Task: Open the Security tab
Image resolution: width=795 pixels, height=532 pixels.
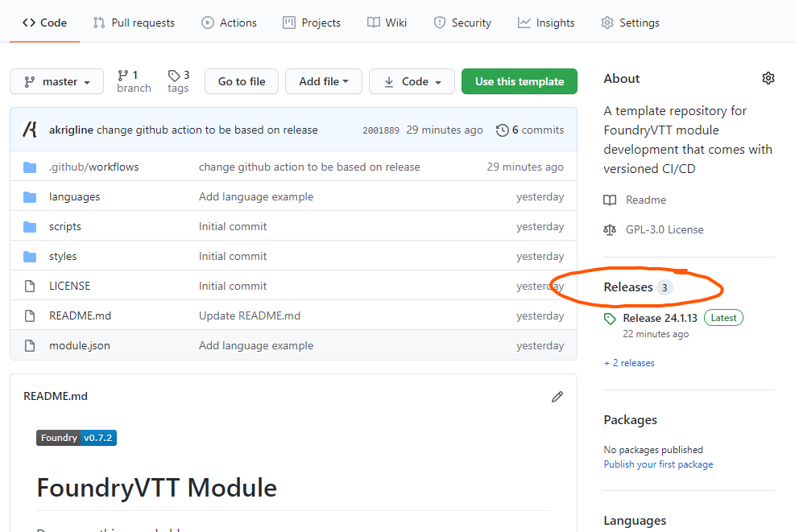Action: tap(462, 23)
